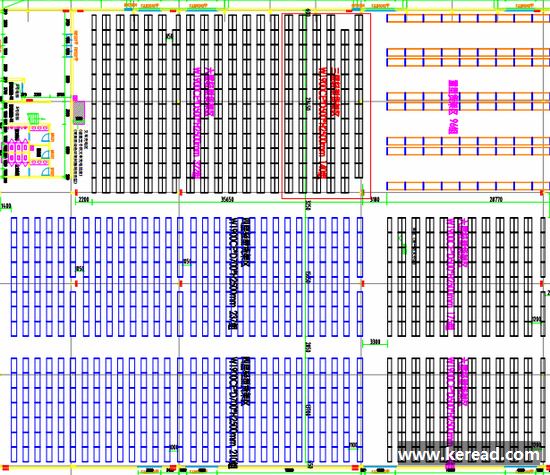
Task: Click the 2200 dimension text
Action: pyautogui.click(x=83, y=199)
